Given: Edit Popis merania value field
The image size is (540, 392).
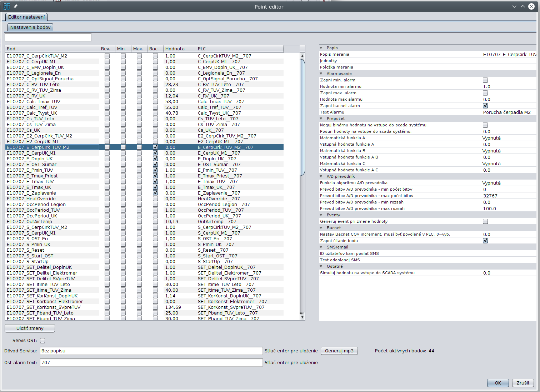Looking at the screenshot, I should (509, 54).
